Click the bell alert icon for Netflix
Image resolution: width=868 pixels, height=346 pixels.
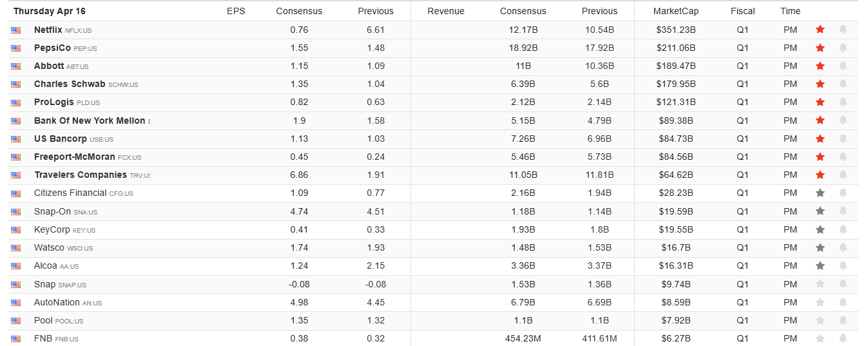pos(843,30)
